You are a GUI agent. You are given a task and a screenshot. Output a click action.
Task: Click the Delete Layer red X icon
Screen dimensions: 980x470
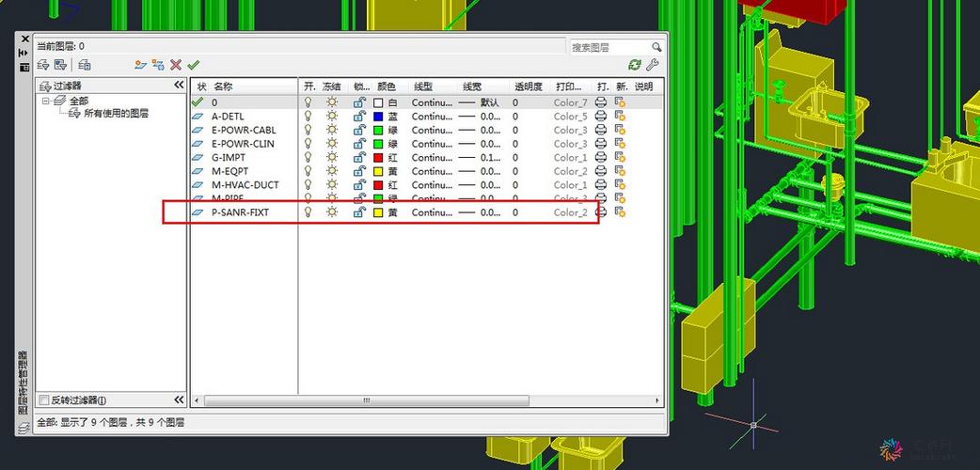(176, 64)
